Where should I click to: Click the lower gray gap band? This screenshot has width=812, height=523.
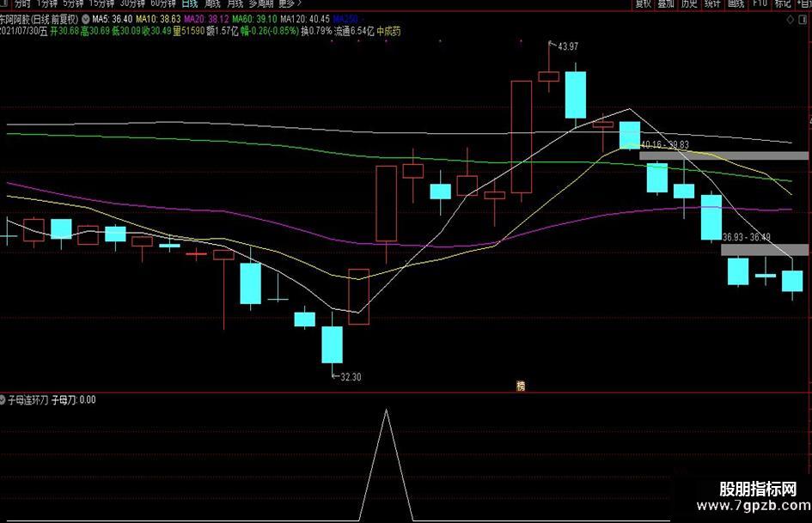[765, 250]
